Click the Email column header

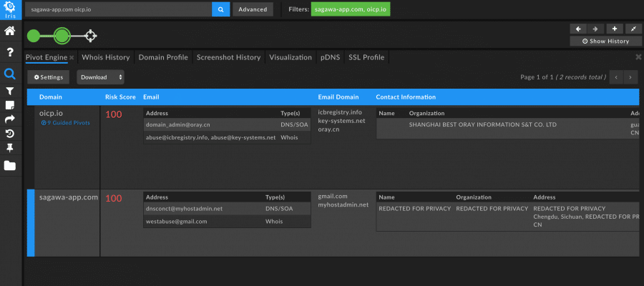click(151, 97)
